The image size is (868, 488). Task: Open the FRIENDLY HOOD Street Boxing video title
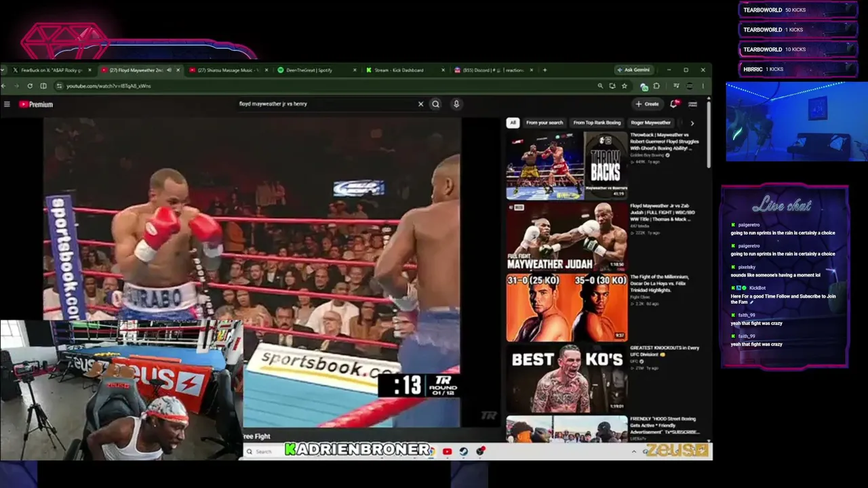point(665,425)
